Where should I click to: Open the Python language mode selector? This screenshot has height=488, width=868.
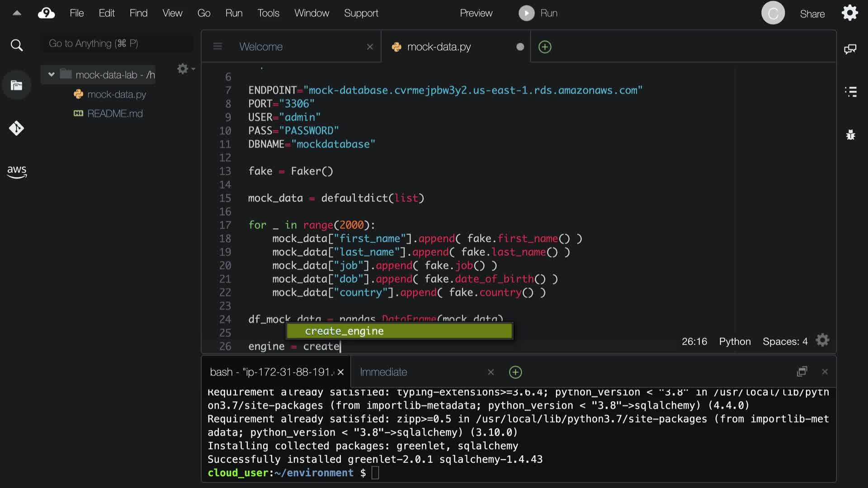[735, 342]
